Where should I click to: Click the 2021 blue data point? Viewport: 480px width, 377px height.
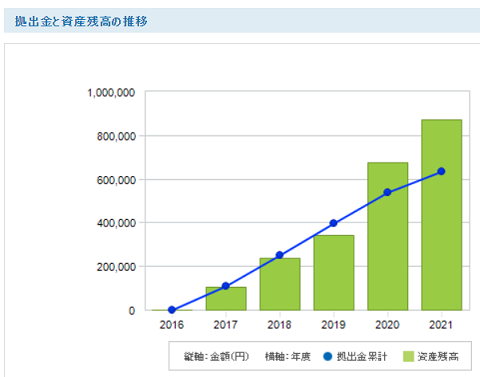(x=441, y=171)
